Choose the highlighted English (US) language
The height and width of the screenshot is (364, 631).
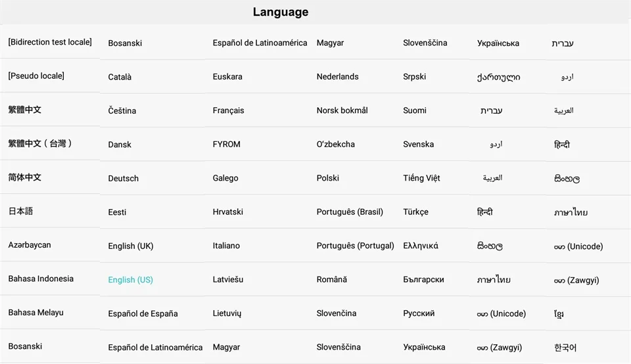coord(130,279)
